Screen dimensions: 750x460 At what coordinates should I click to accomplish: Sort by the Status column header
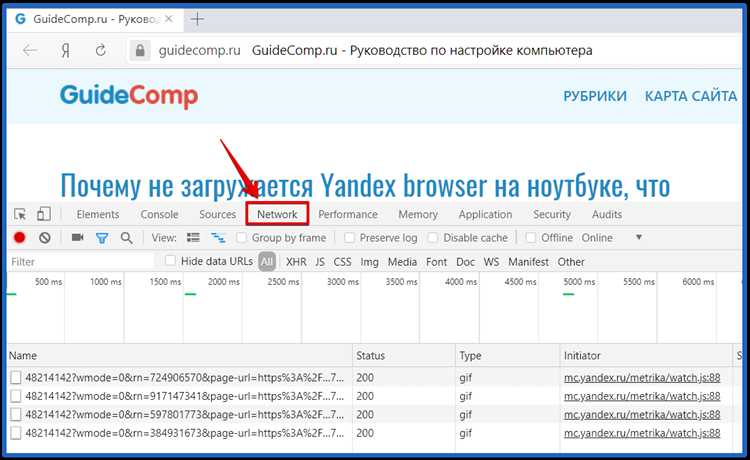[x=404, y=356]
